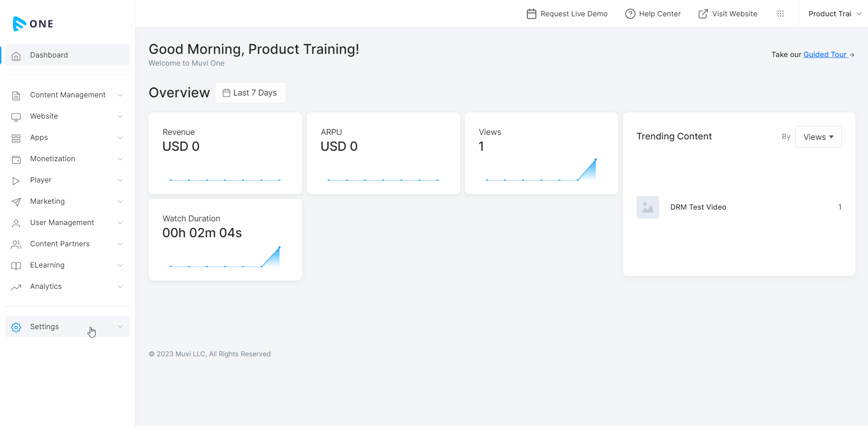Viewport: 868px width, 426px height.
Task: Click the calendar icon in Last 7 Days
Action: click(x=227, y=93)
